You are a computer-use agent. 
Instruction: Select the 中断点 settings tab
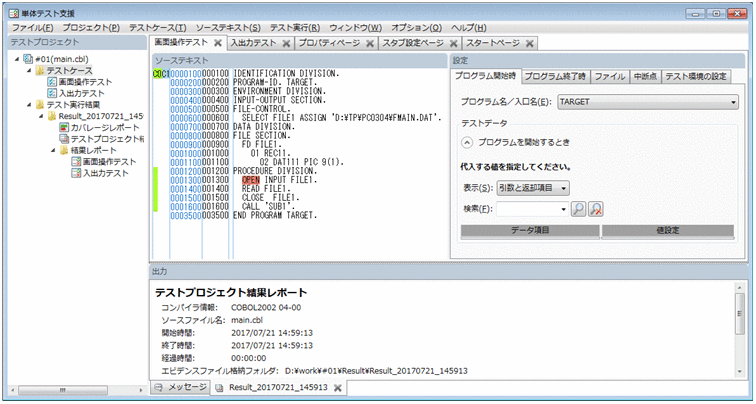pos(645,76)
